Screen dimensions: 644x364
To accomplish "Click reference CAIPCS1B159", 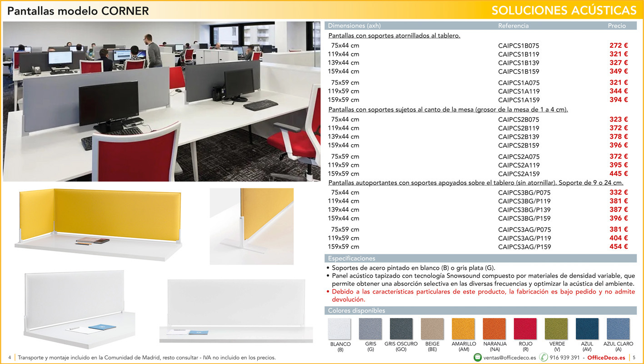I will (x=519, y=72).
